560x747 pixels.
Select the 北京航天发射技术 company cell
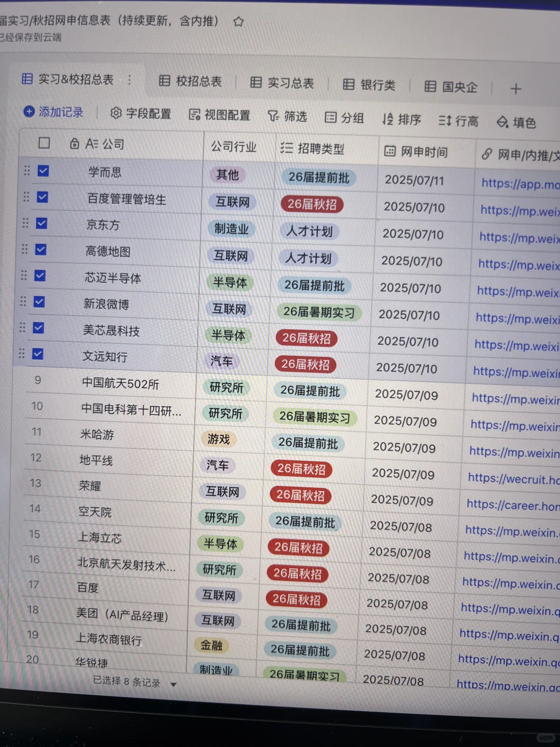tap(126, 564)
